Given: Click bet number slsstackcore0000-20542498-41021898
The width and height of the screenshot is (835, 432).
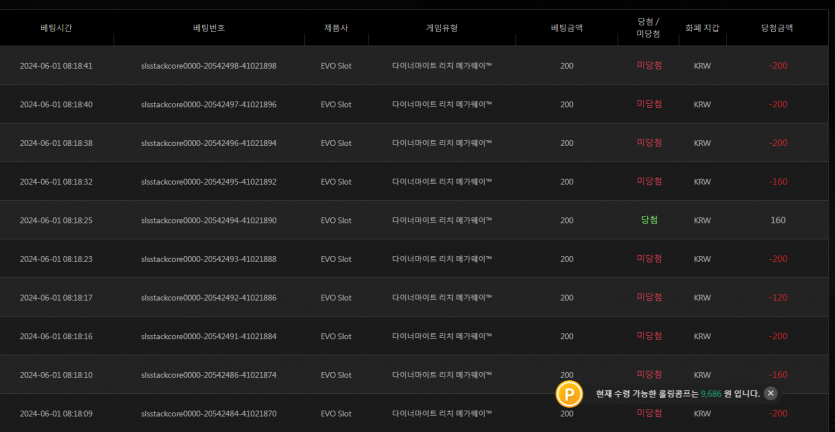Looking at the screenshot, I should [209, 66].
